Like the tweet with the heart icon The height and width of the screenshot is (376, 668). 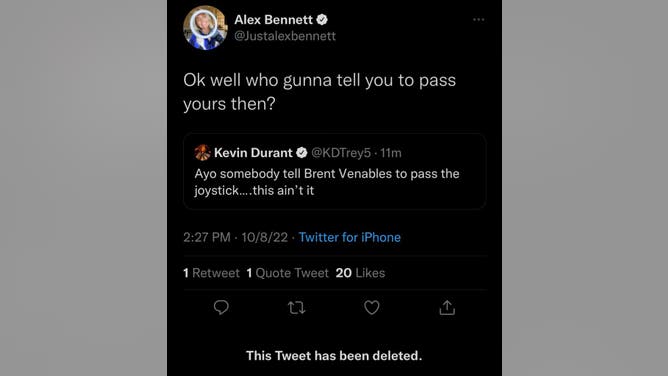pos(371,307)
